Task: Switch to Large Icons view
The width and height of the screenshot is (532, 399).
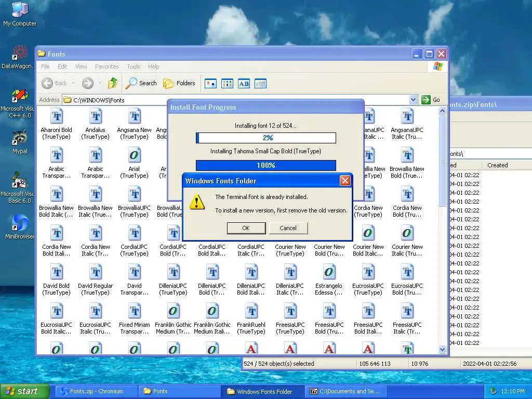Action: coord(211,84)
